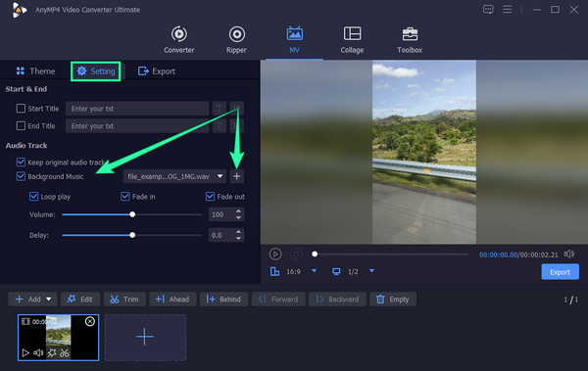Trim the clip with the scissors icon
Viewport: 588px width, 371px height.
pyautogui.click(x=65, y=352)
